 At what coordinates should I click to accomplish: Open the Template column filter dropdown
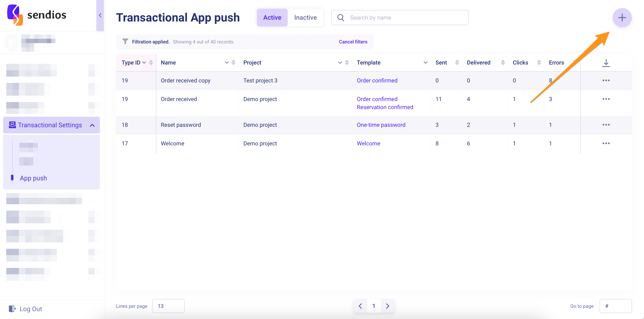[x=425, y=63]
